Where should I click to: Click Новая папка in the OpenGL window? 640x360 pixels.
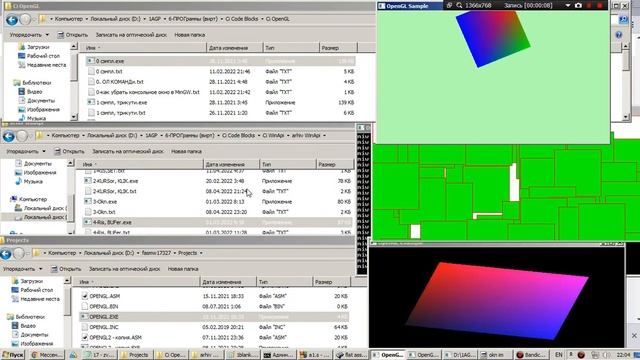click(x=190, y=35)
